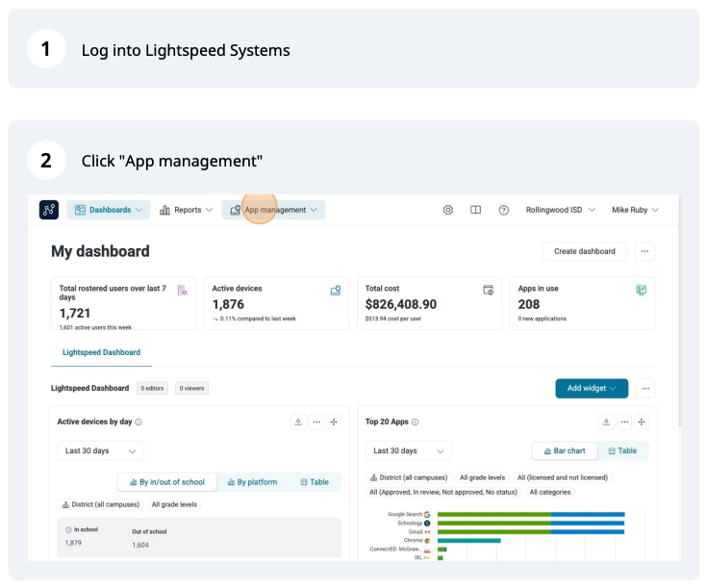Viewport: 707px width, 588px height.
Task: Click info icon next to Top 20 Apps
Action: click(x=416, y=422)
